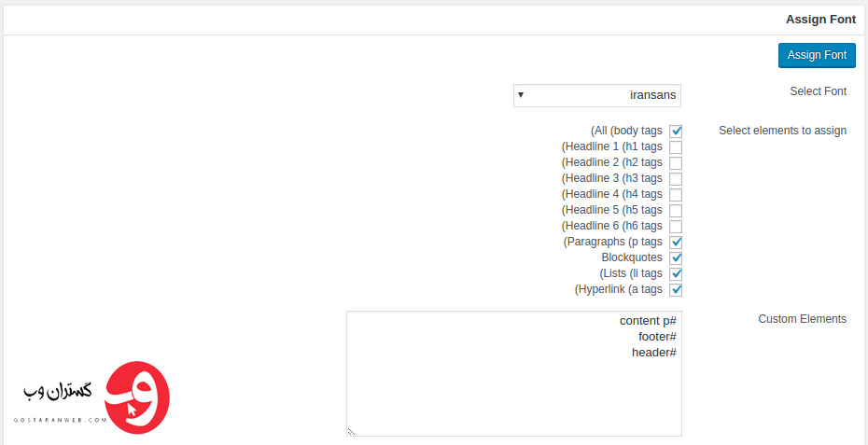The width and height of the screenshot is (868, 445).
Task: Click the gostaranweb.com watermark text
Action: tap(61, 420)
